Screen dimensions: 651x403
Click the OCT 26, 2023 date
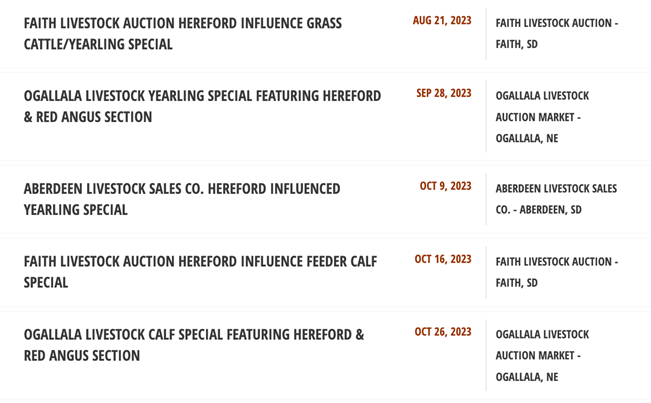(x=443, y=332)
